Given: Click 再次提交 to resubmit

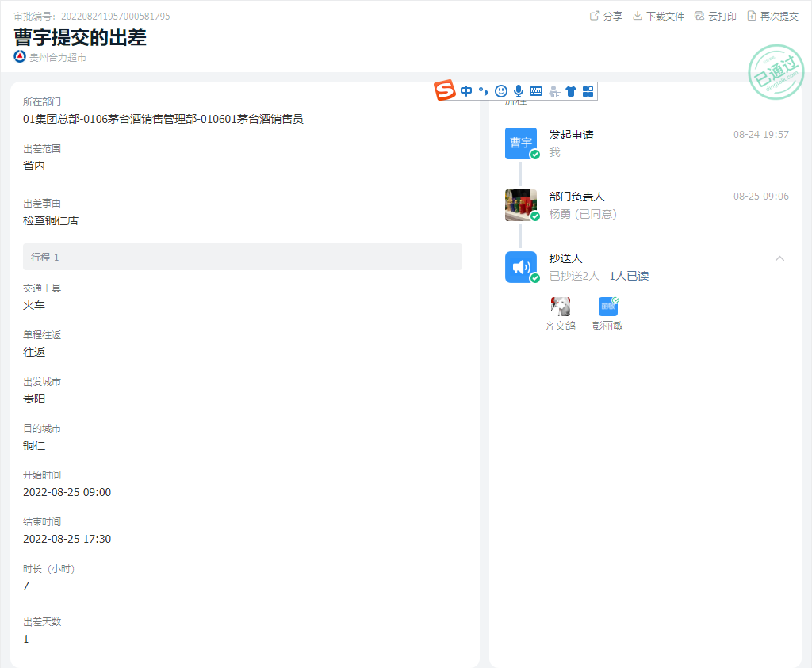Looking at the screenshot, I should pos(772,16).
